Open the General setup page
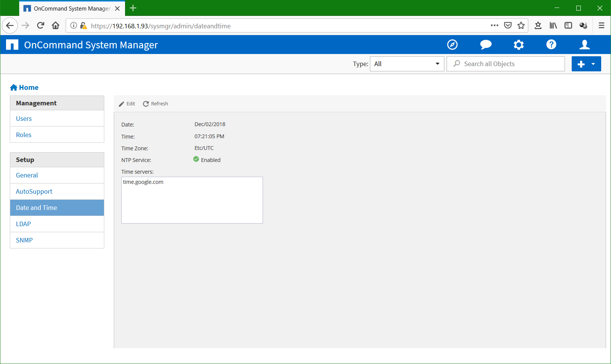This screenshot has width=611, height=364. pyautogui.click(x=57, y=175)
